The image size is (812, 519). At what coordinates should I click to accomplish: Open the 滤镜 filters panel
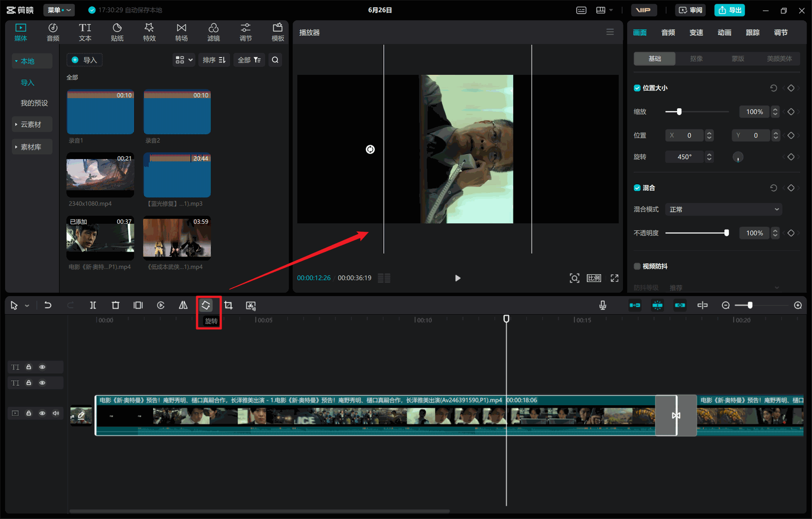point(214,32)
